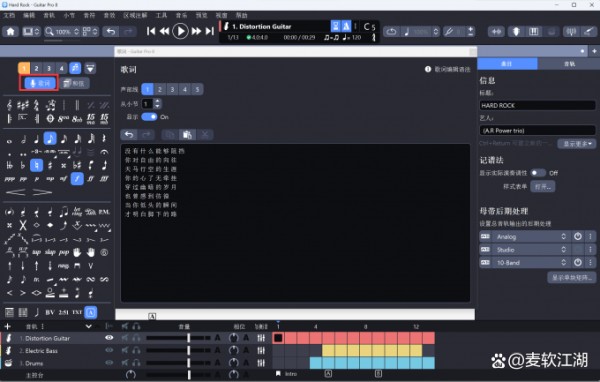
Task: Click the metronome icon in toolbar
Action: click(x=346, y=26)
